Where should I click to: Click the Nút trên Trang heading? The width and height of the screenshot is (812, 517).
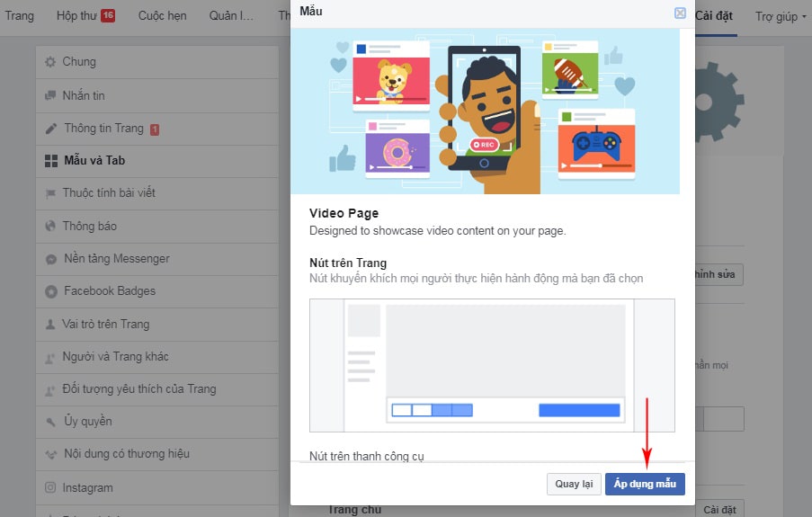click(348, 263)
